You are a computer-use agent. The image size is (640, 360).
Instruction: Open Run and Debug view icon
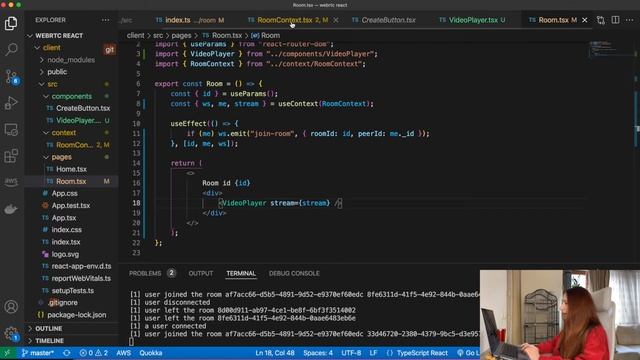click(11, 102)
